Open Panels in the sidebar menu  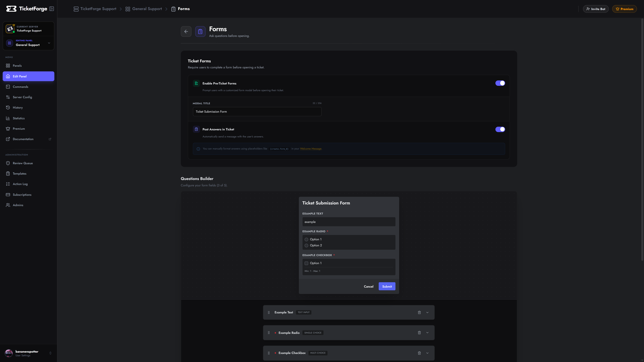click(x=29, y=66)
